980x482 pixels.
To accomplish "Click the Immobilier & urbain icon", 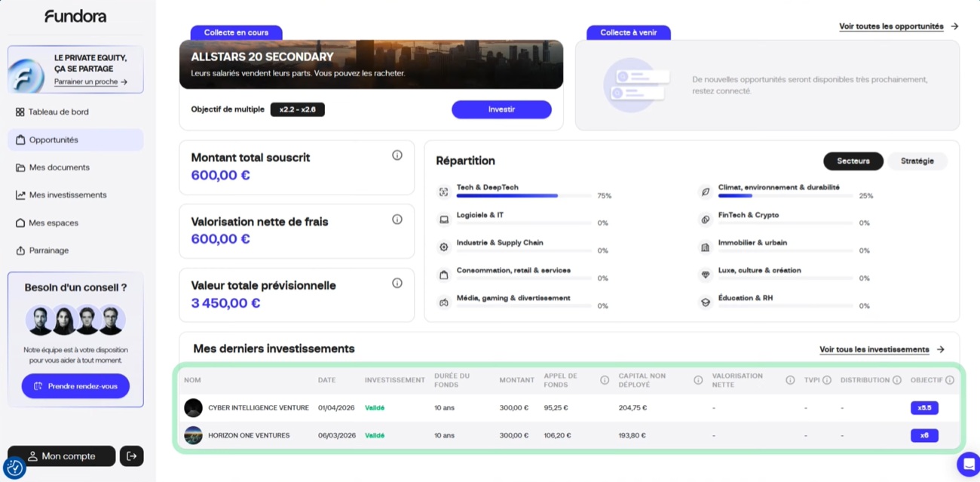I will tap(706, 247).
